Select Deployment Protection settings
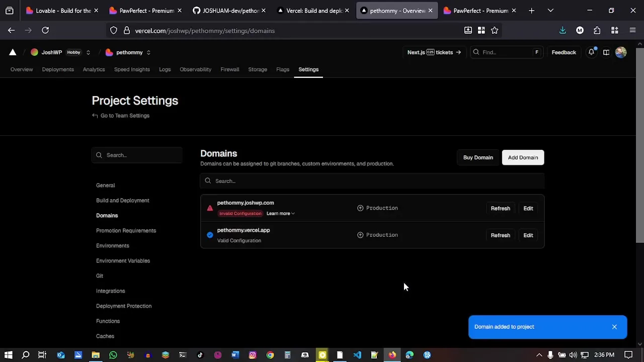This screenshot has width=644, height=362. point(123,306)
